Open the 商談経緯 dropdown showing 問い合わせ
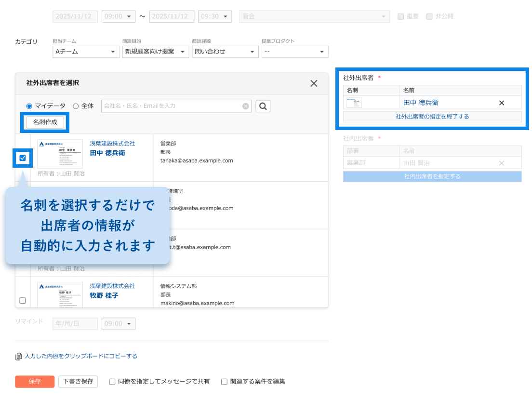The image size is (532, 399). coord(225,52)
